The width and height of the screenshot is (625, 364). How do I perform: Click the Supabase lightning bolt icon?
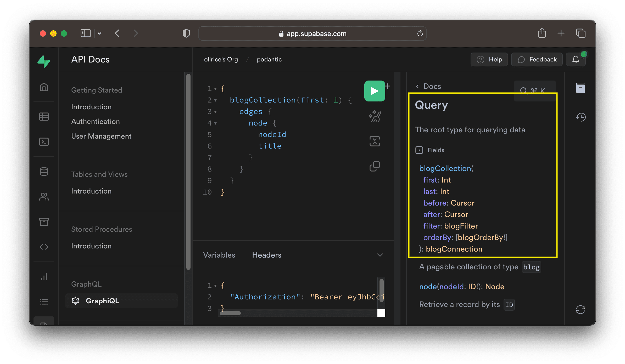(x=44, y=62)
